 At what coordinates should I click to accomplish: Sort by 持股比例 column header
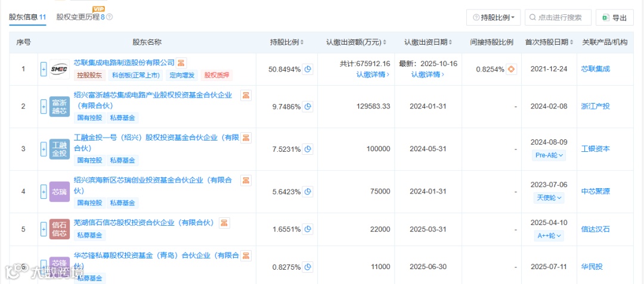[287, 42]
